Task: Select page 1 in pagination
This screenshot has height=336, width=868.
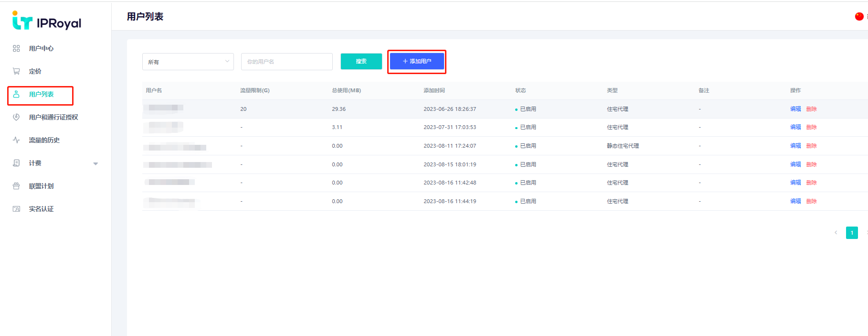Action: pos(852,233)
